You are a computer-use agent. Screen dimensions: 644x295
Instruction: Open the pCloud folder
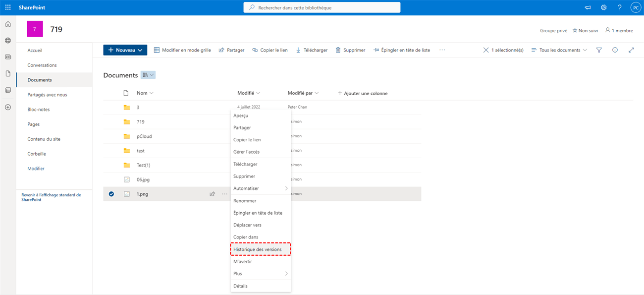(144, 136)
